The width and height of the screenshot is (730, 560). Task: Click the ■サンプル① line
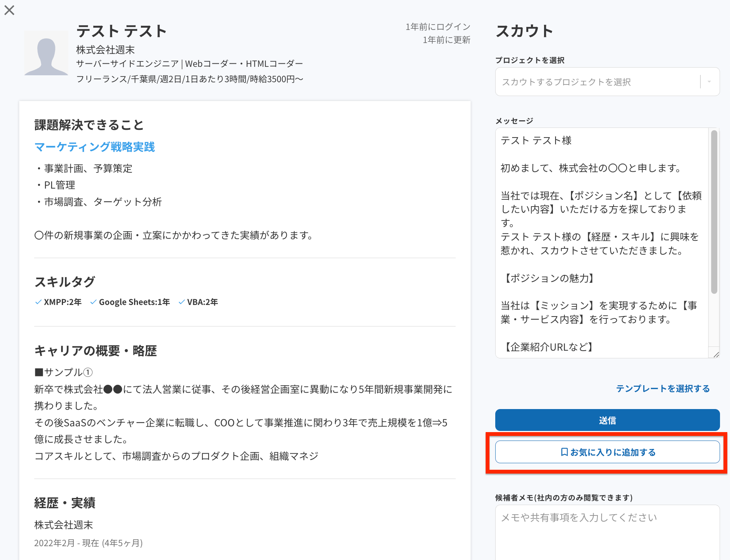pos(63,373)
